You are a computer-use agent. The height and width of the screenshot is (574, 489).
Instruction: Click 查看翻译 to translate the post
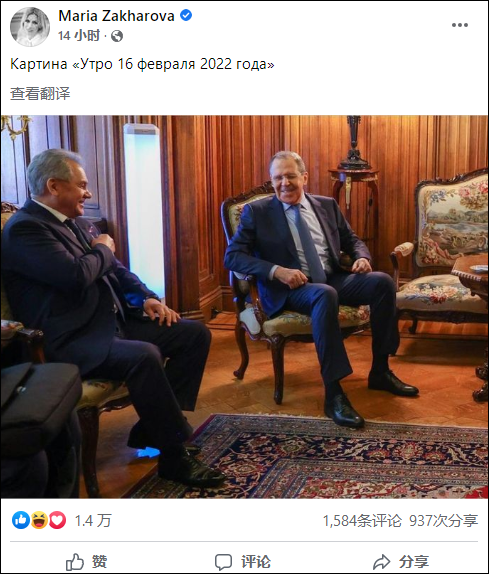pos(40,94)
